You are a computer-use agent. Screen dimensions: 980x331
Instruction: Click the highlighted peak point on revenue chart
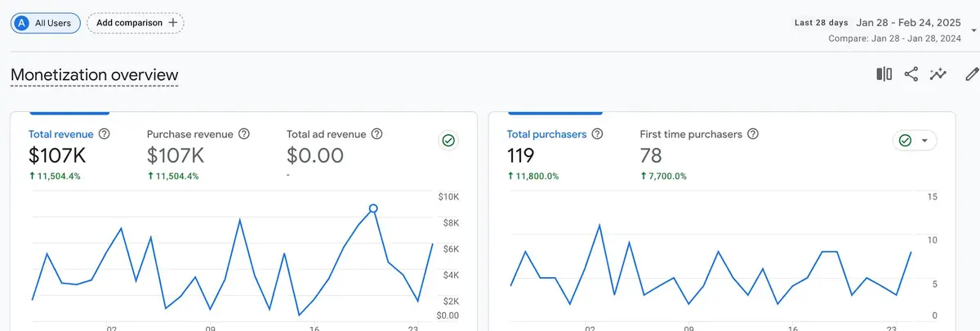(373, 208)
